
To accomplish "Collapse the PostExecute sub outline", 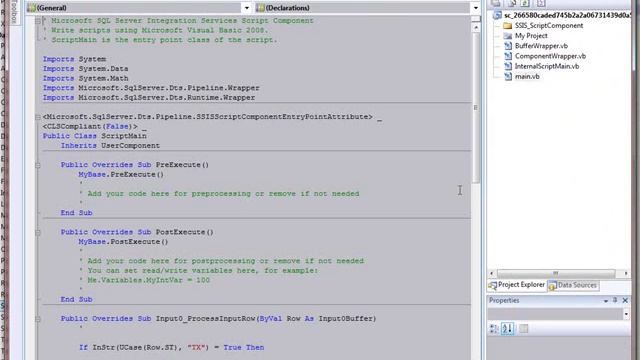I will [x=38, y=233].
